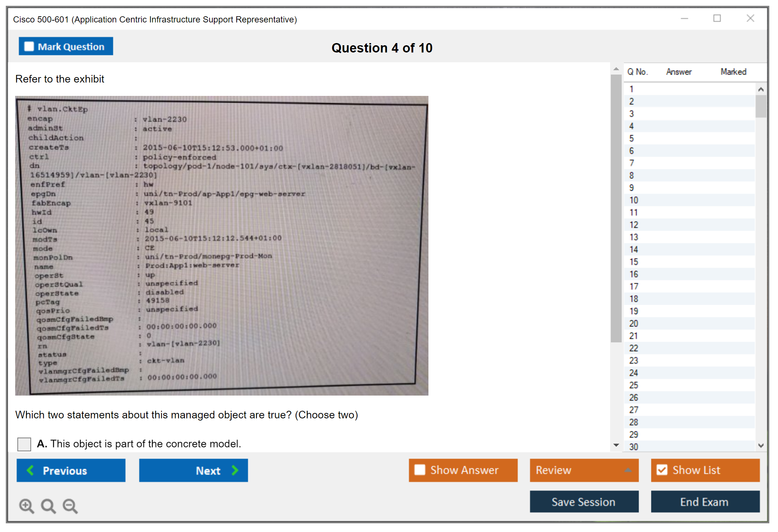The image size is (778, 532).
Task: Click question pane scroll-down arrow
Action: 616,445
